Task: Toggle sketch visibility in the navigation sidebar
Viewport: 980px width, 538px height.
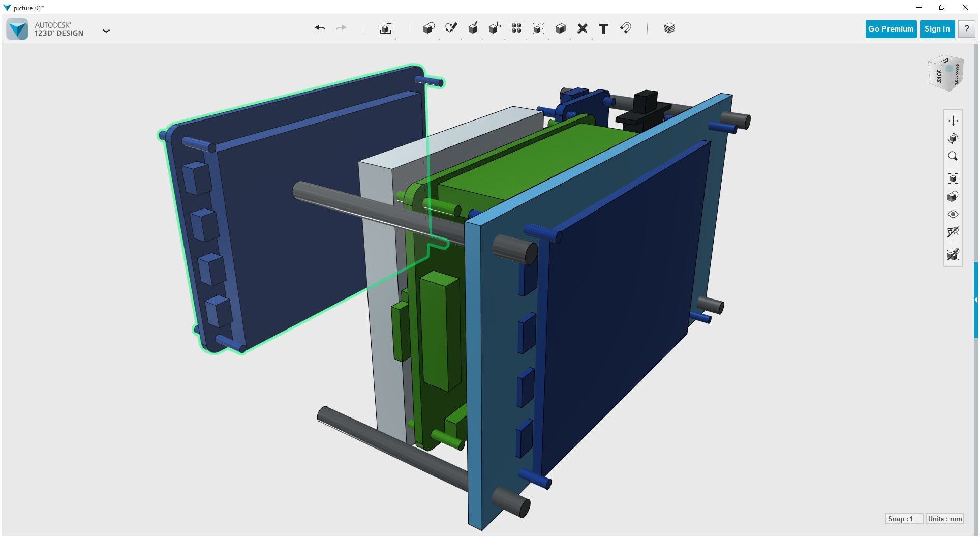Action: pos(954,232)
